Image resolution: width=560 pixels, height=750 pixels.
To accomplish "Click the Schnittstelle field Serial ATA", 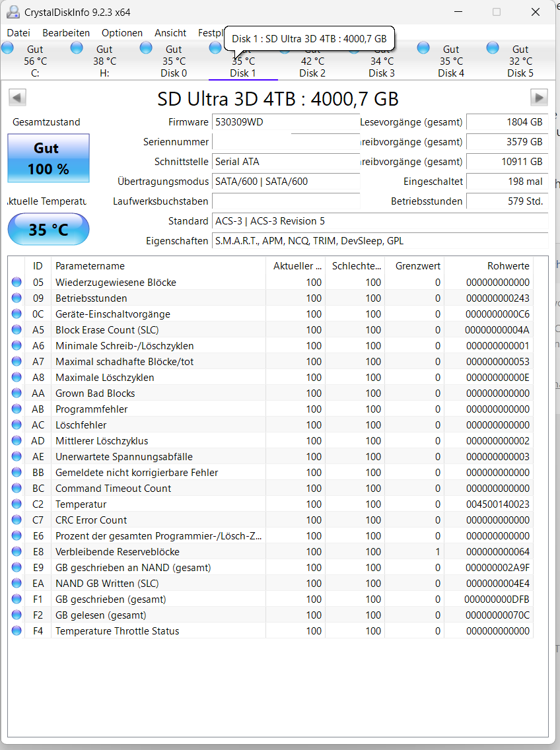I will tap(286, 162).
